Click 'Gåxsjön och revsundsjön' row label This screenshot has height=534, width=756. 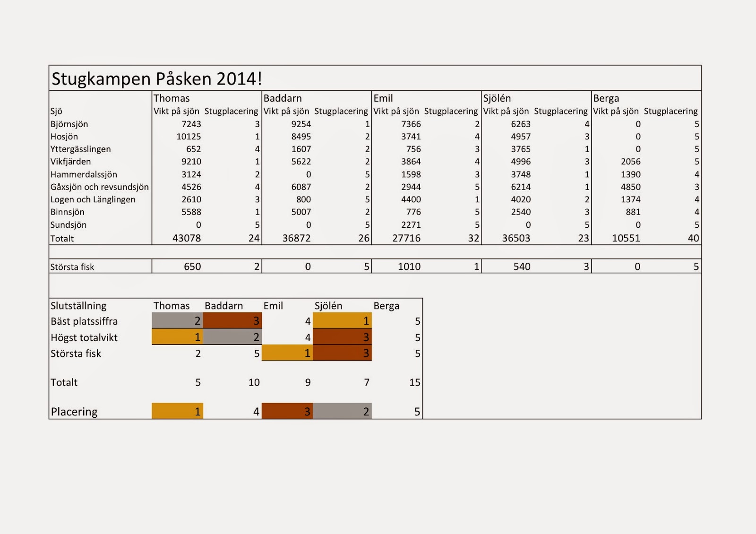(x=100, y=187)
